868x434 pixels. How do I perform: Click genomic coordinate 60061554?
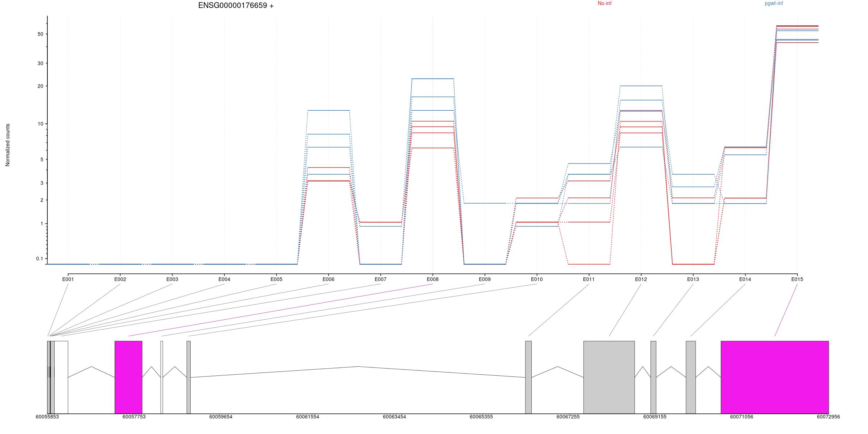click(x=308, y=417)
